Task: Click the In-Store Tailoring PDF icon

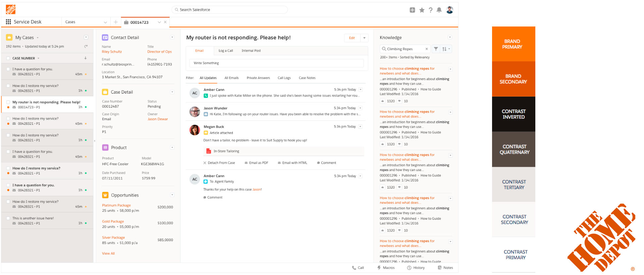Action: [209, 151]
